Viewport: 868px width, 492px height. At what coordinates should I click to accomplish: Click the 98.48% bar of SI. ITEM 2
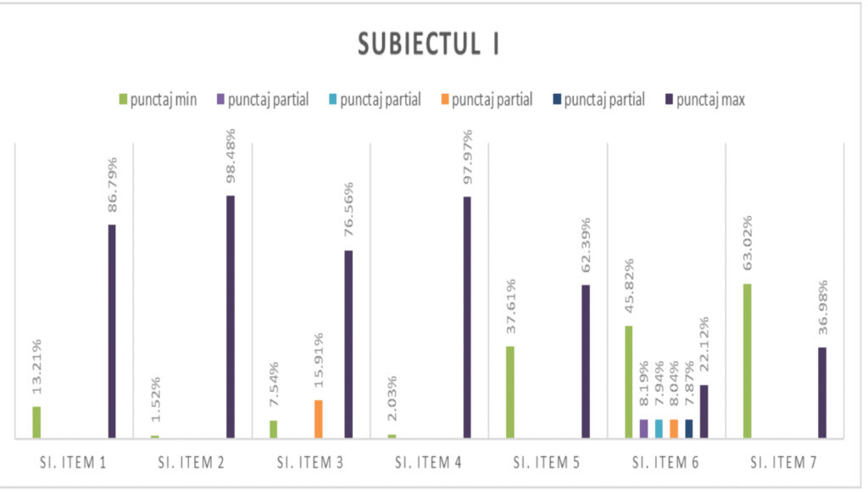point(230,317)
